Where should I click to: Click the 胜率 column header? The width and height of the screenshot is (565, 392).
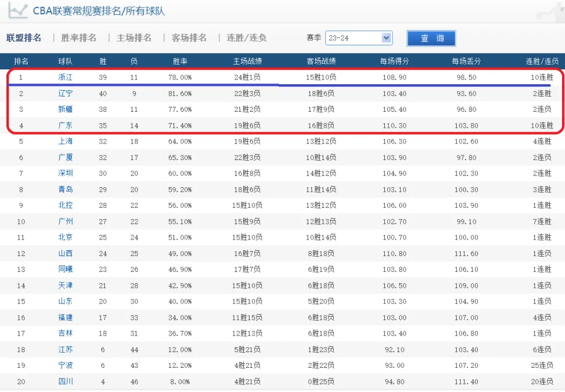coord(180,61)
